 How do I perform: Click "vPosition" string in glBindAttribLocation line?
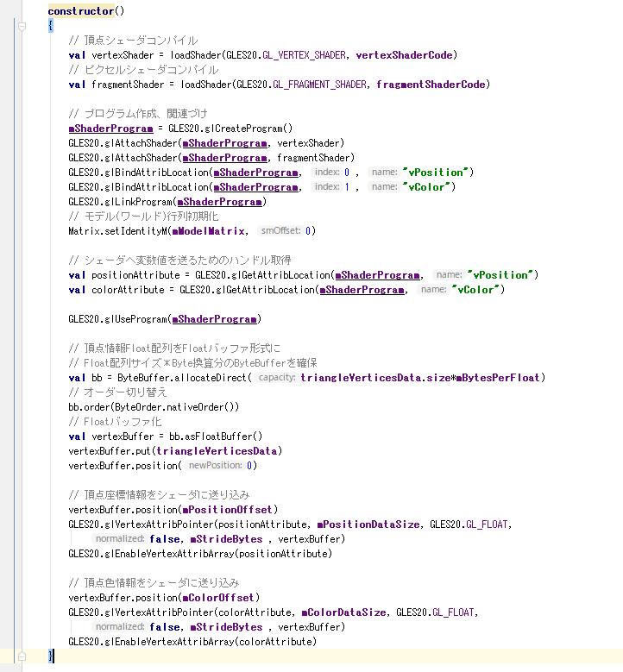tap(435, 173)
